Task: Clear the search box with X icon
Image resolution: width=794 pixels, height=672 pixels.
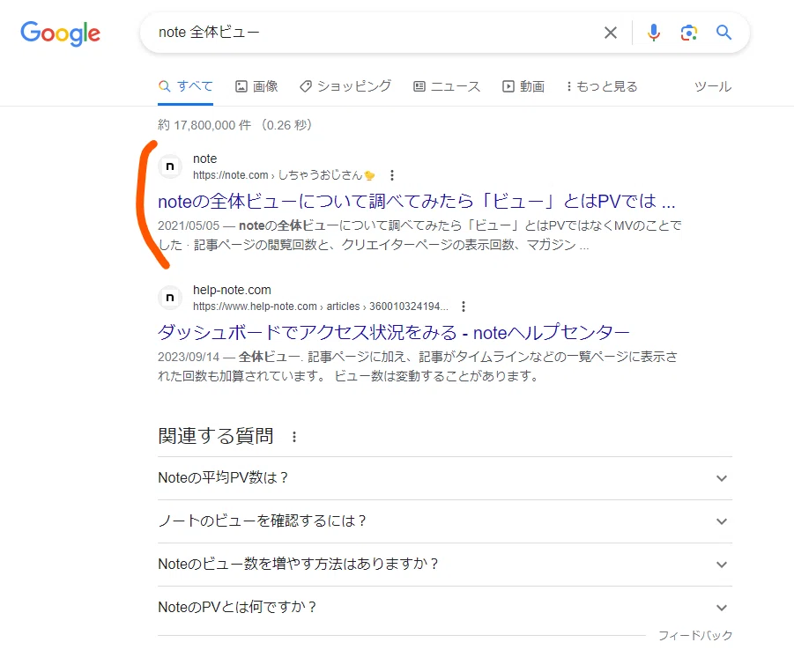Action: tap(611, 33)
